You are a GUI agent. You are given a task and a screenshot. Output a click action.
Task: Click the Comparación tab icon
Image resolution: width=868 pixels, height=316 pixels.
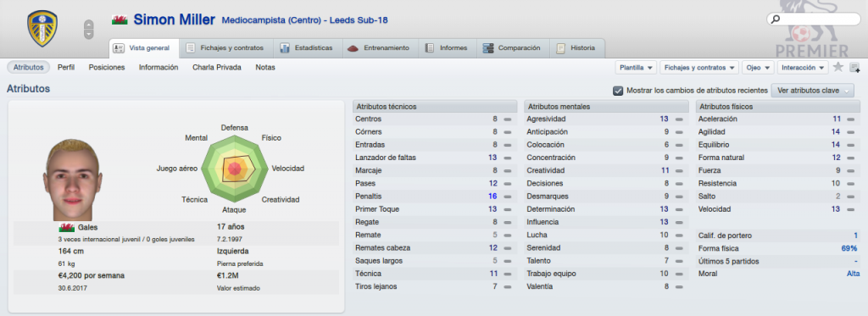click(488, 48)
